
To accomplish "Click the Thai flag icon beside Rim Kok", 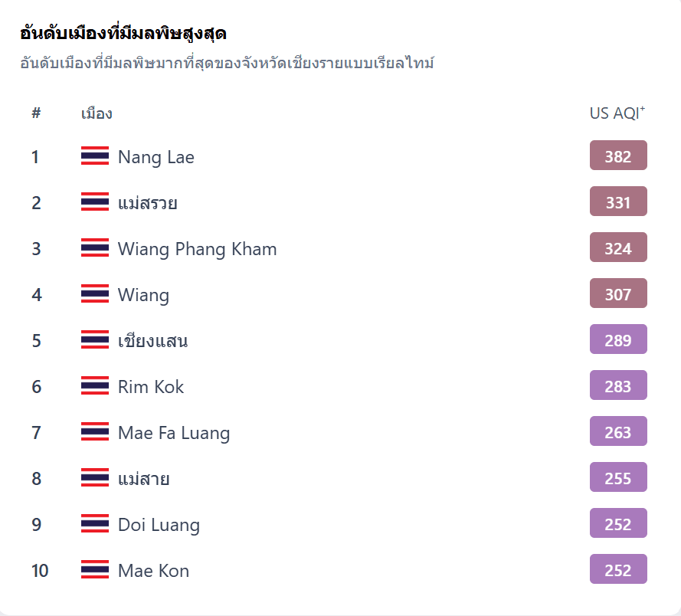I will [95, 386].
